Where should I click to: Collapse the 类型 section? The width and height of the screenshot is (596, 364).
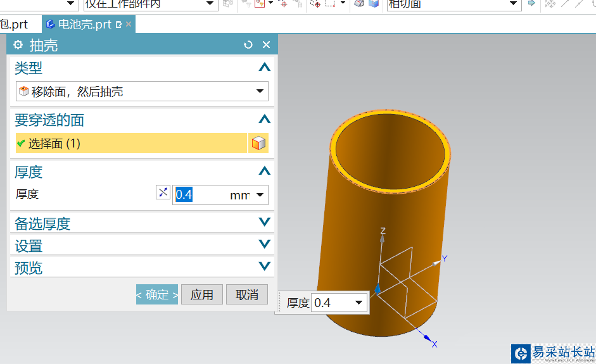(265, 67)
